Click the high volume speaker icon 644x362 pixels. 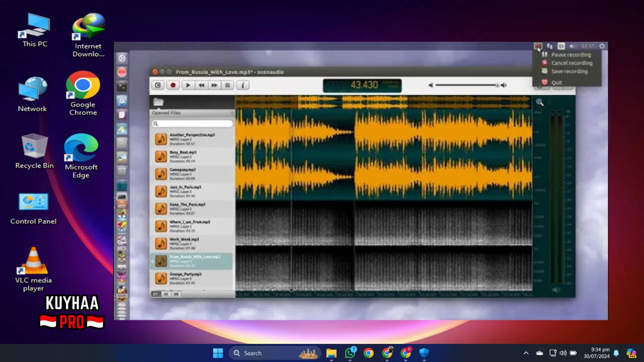click(504, 85)
